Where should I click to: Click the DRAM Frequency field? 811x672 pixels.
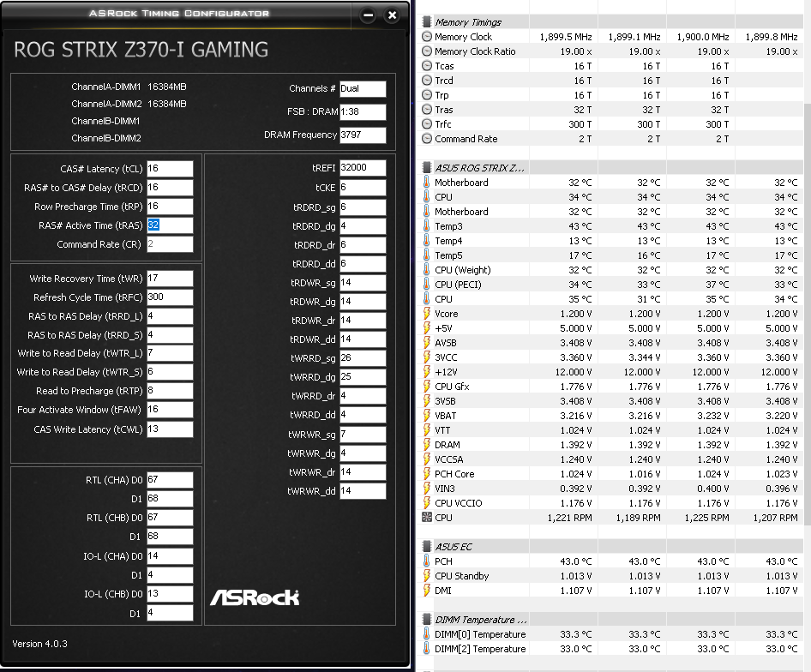coord(363,135)
